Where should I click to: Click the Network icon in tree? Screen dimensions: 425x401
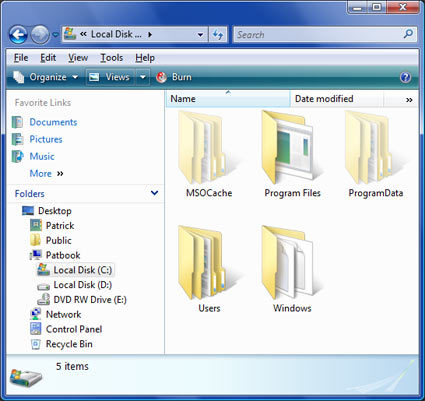click(36, 314)
